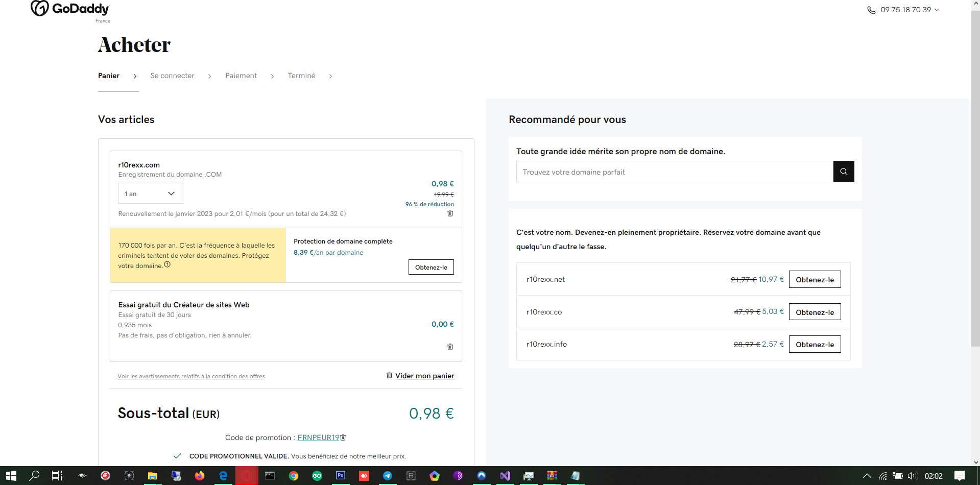Open the volume control tray icon
The image size is (980, 485).
coord(913,476)
